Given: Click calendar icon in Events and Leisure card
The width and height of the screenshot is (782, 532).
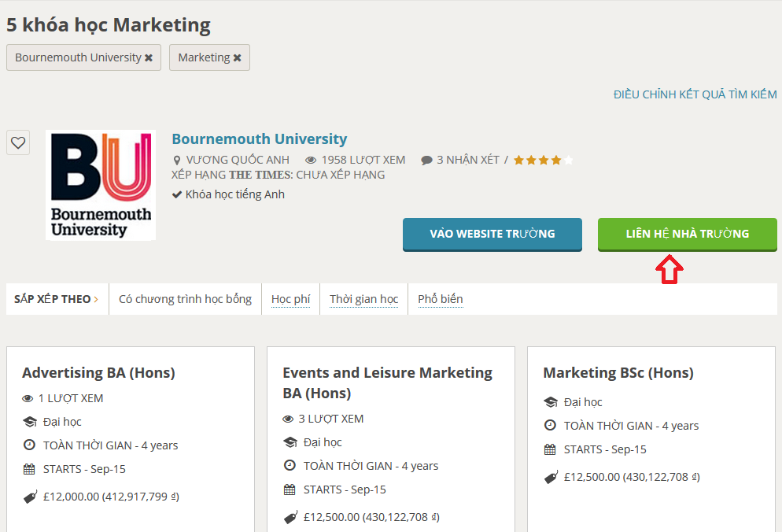Looking at the screenshot, I should [x=290, y=490].
